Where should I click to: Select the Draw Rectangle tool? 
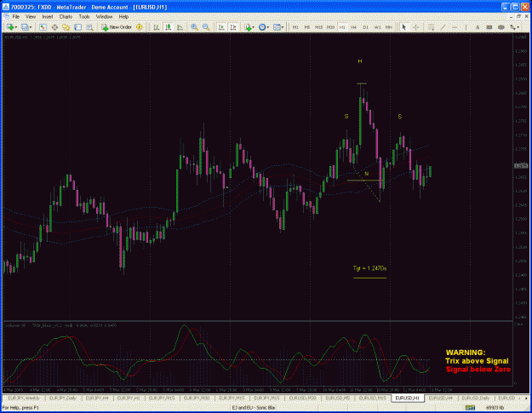(x=489, y=27)
